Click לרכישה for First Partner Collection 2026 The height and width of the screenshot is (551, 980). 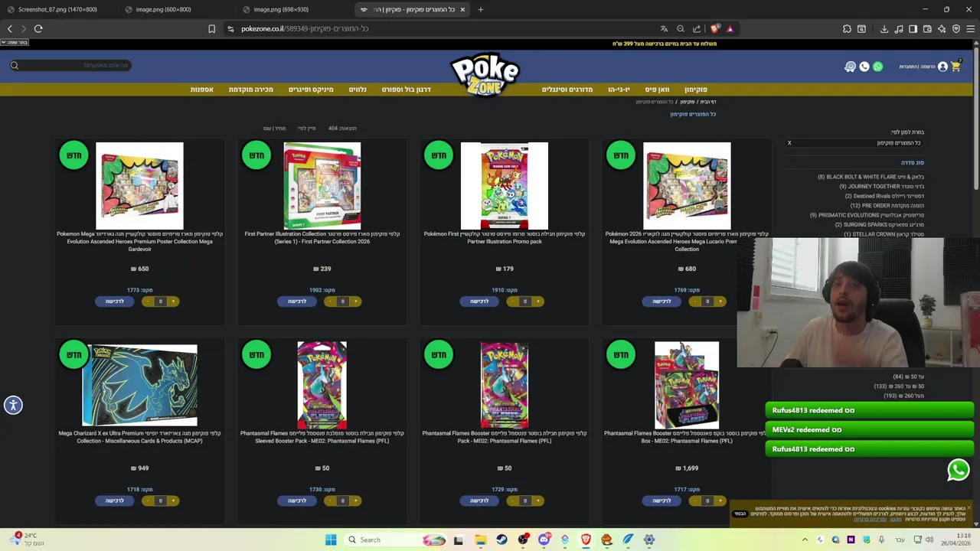(297, 302)
